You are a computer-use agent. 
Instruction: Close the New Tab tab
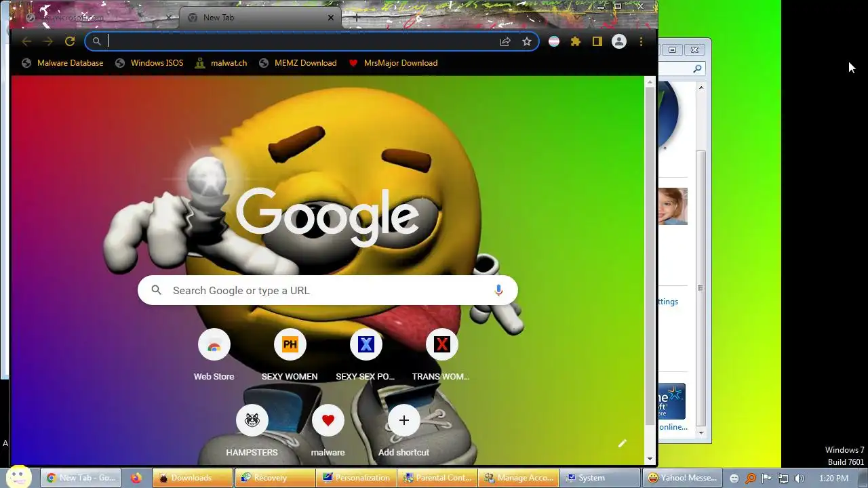tap(331, 18)
